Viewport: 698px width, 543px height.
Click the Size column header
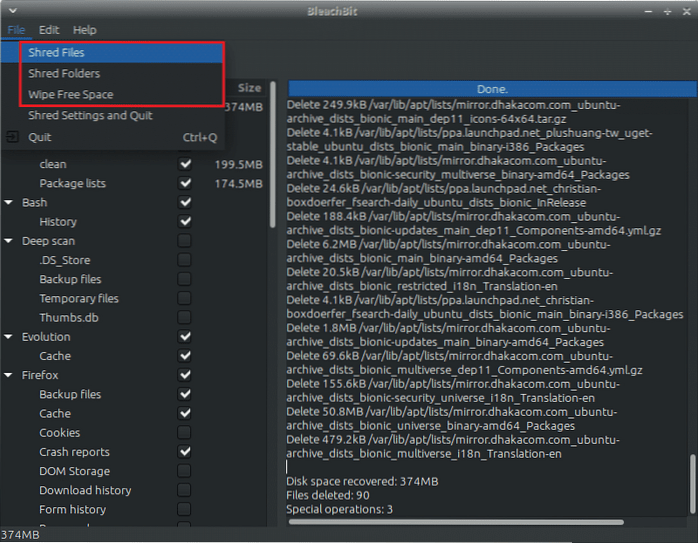pos(248,88)
